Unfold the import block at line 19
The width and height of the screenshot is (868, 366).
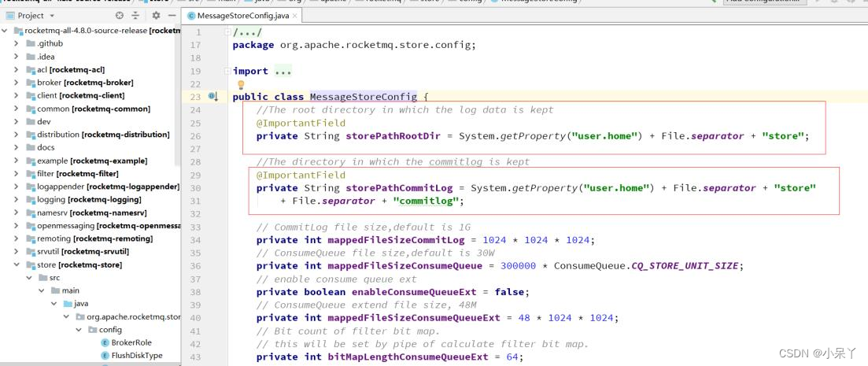227,71
